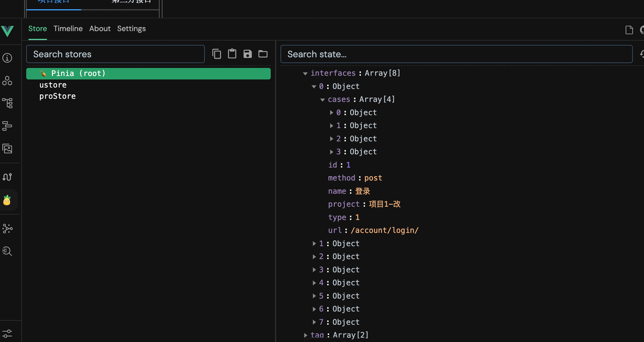The height and width of the screenshot is (342, 644).
Task: Click the save state floppy icon
Action: (x=247, y=54)
